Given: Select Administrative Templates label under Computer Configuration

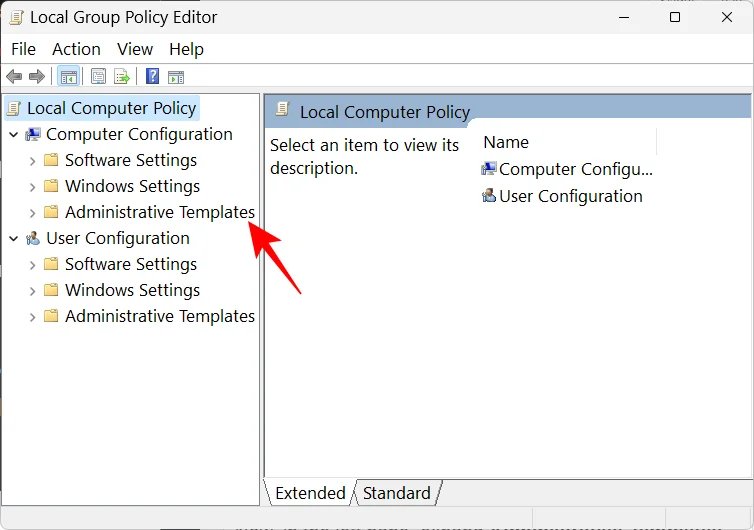Looking at the screenshot, I should (160, 212).
